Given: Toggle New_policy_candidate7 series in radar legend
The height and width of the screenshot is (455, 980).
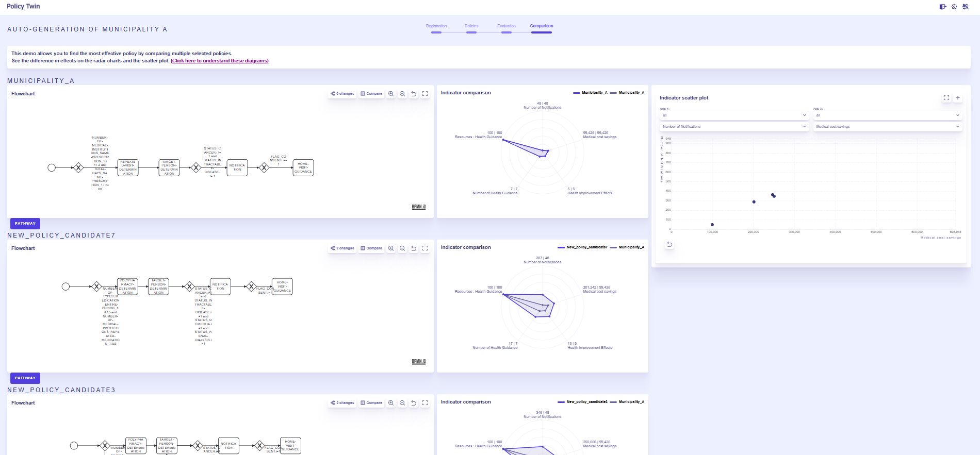Looking at the screenshot, I should (x=583, y=247).
